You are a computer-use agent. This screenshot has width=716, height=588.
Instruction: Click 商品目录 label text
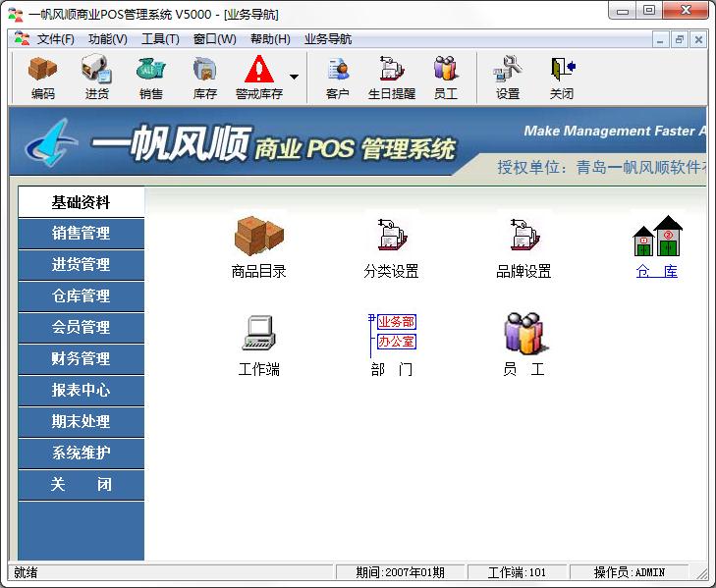point(258,271)
